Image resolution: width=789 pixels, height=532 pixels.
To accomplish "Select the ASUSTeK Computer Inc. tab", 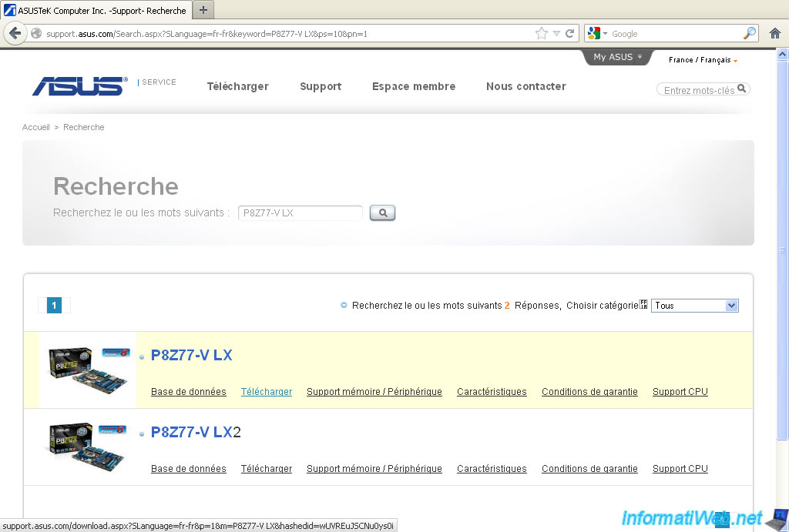I will (96, 10).
